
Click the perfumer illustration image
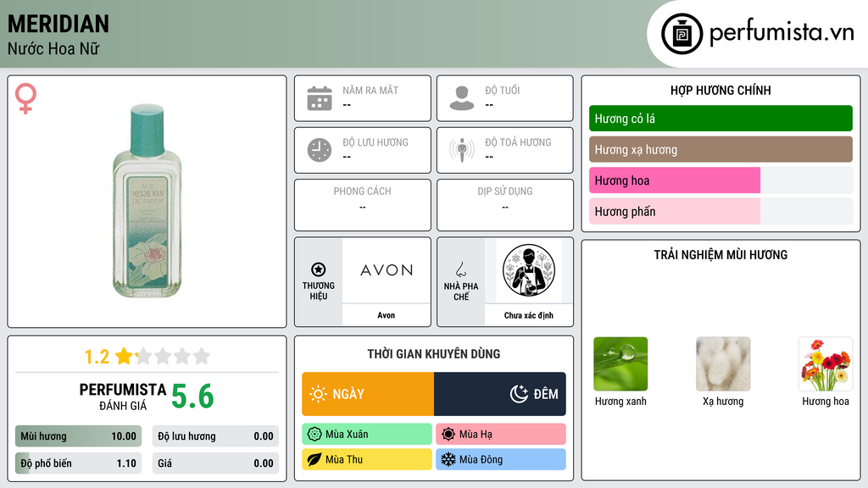point(529,270)
